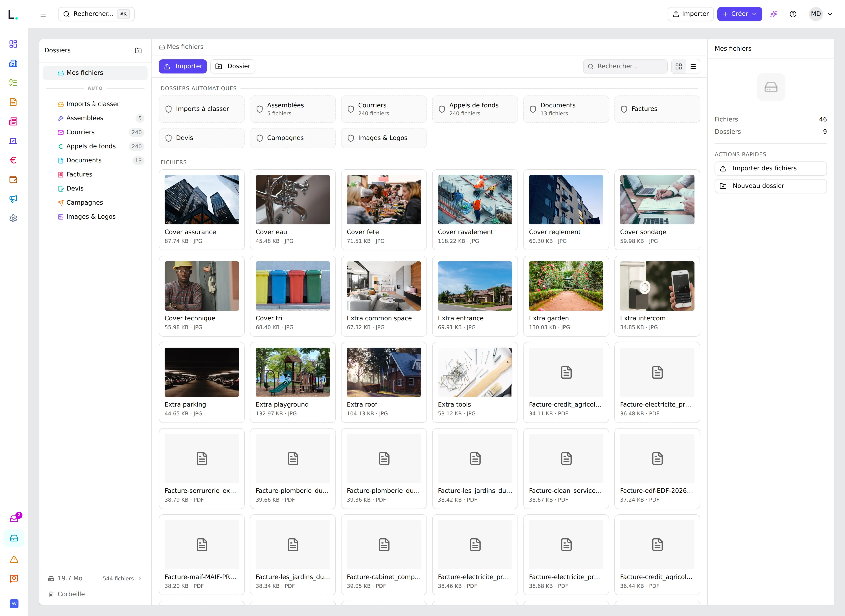The height and width of the screenshot is (616, 845).
Task: Open Campagnes auto folder card
Action: (293, 138)
